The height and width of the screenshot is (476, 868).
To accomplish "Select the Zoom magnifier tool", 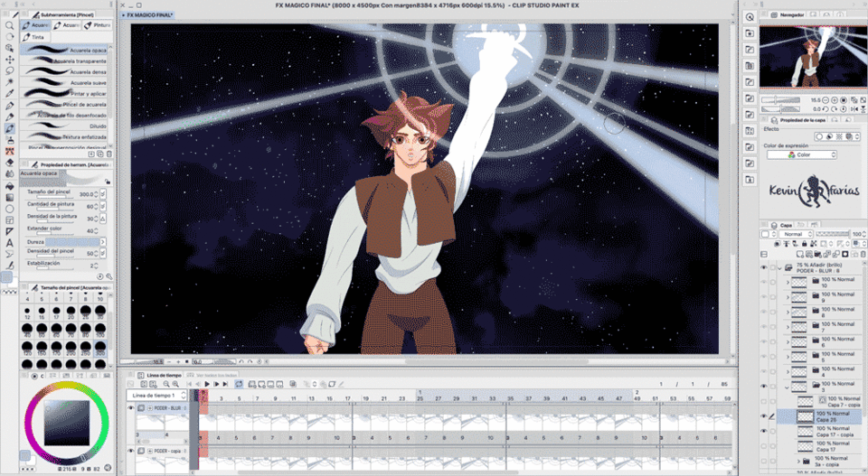I will [9, 25].
